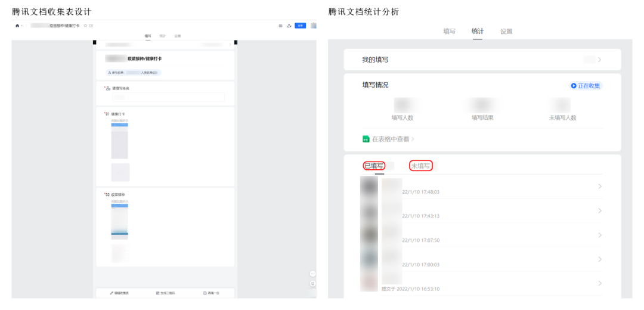Screen dimensions: 644x310
Task: Click the floating round button below the more button
Action: click(312, 284)
